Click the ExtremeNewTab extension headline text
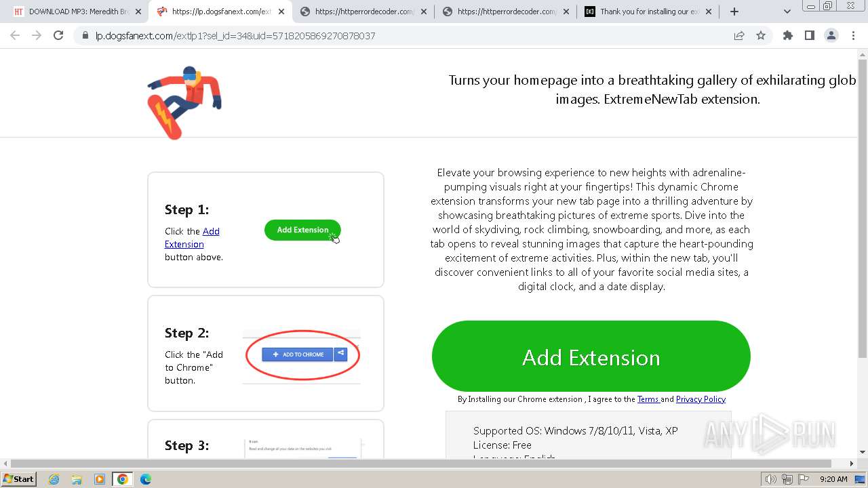Image resolution: width=868 pixels, height=488 pixels. point(652,89)
